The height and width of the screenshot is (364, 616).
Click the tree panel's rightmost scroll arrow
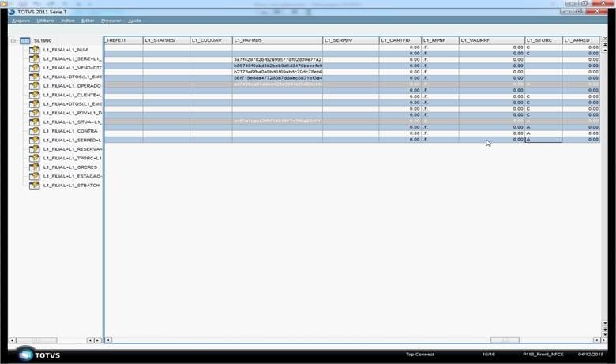point(98,340)
